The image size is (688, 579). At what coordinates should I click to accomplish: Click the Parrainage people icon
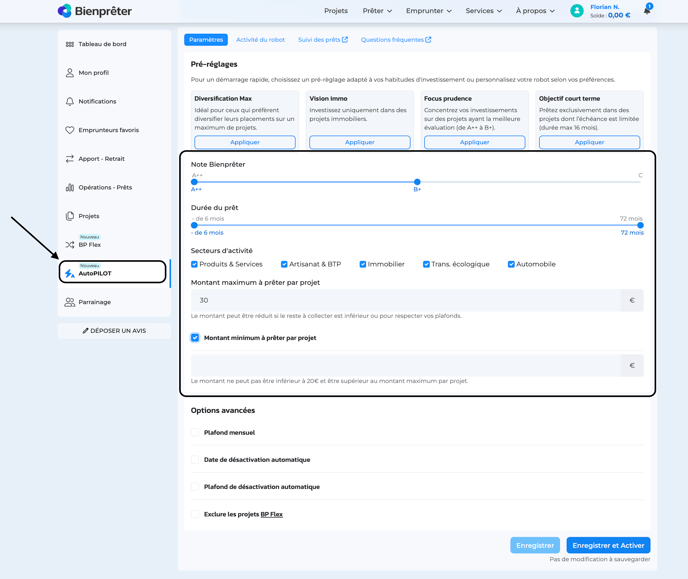point(70,302)
